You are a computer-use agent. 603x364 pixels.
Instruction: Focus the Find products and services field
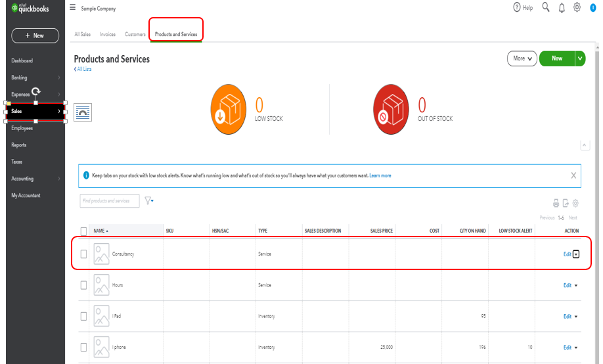coord(110,200)
